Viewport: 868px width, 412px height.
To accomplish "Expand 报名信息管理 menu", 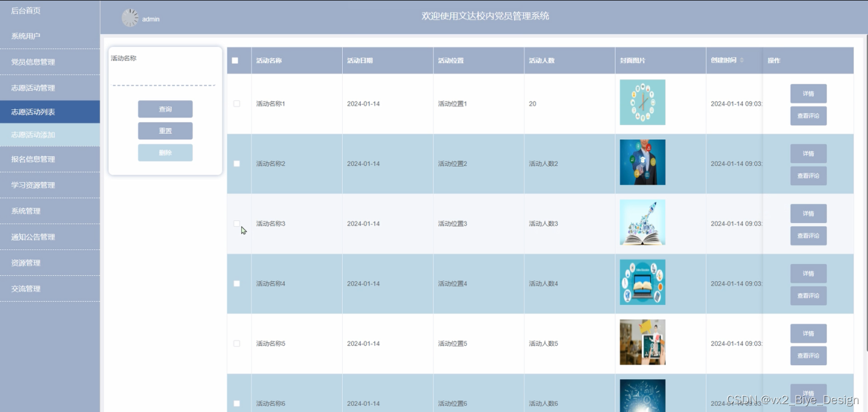I will click(x=50, y=159).
